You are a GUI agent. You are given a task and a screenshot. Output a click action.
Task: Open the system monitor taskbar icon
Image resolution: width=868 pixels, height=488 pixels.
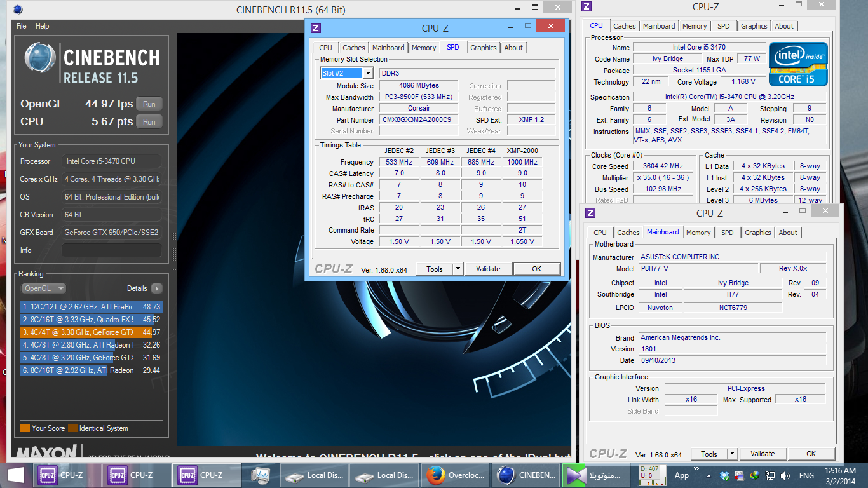261,475
